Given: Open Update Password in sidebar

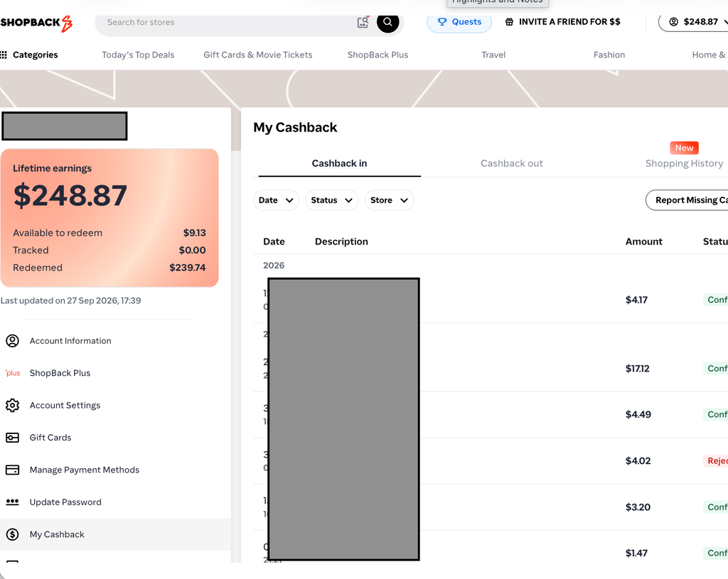Looking at the screenshot, I should pos(65,502).
